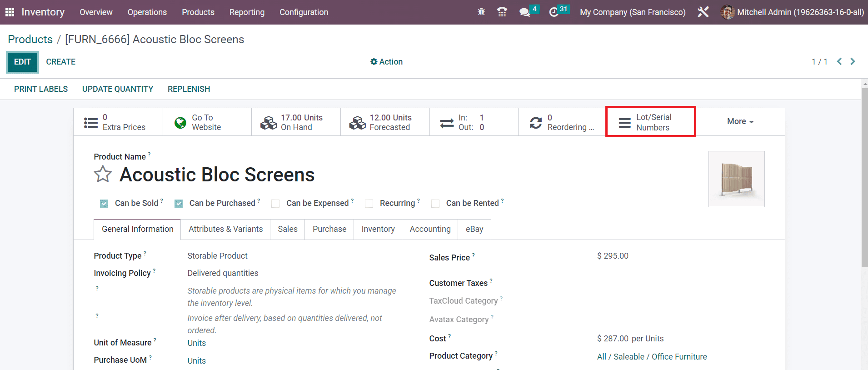
Task: Go to previous record arrow
Action: 839,61
